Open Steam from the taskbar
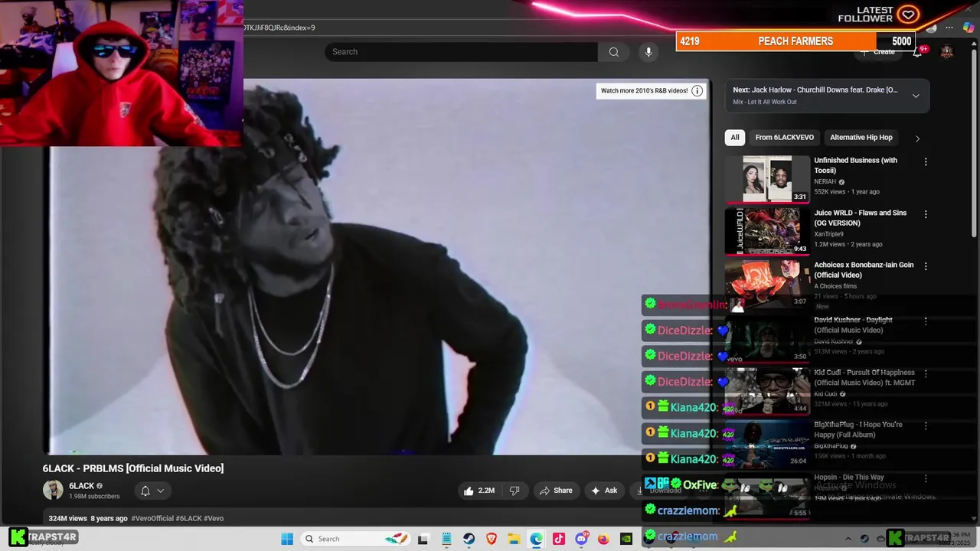 469,539
